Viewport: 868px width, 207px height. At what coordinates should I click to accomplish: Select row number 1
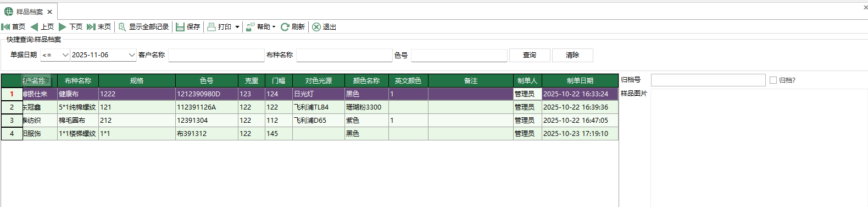(x=12, y=94)
